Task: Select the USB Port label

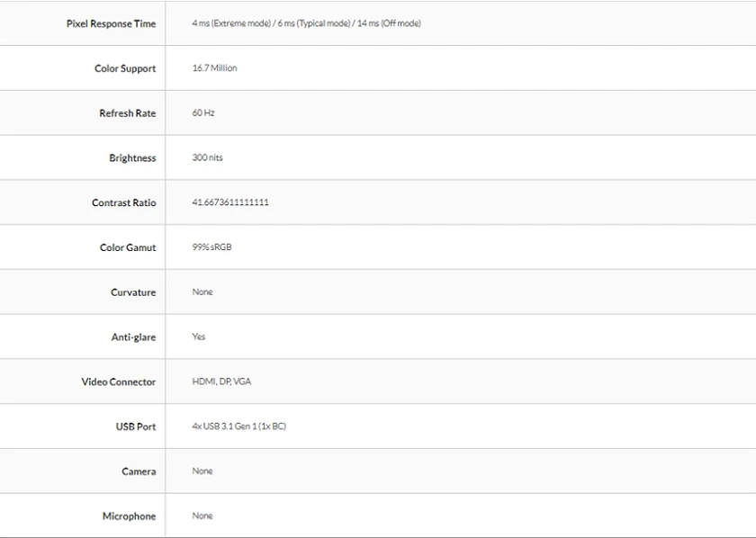Action: (136, 427)
